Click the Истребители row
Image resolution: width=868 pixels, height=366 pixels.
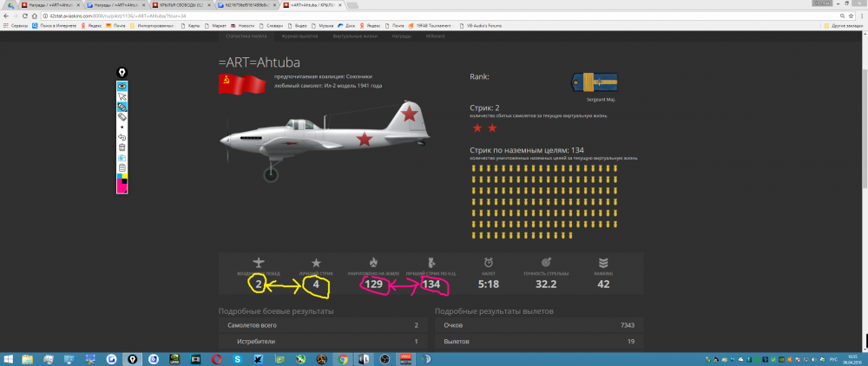coord(323,342)
